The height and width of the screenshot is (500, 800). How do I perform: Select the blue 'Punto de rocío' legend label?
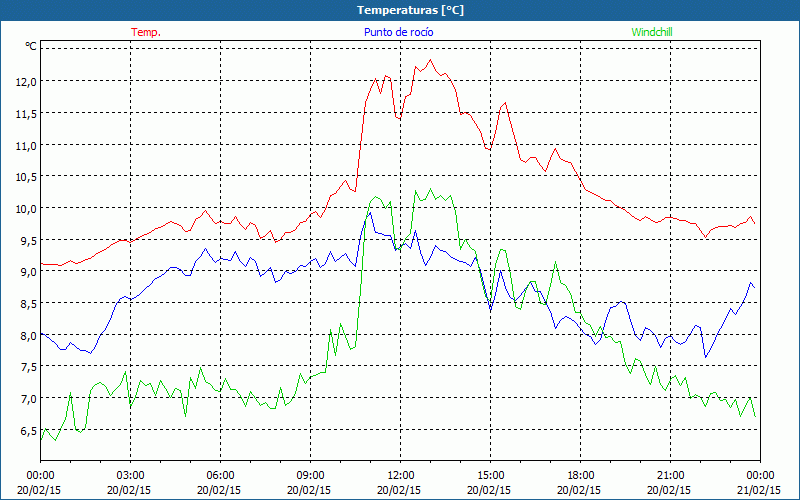(x=398, y=32)
